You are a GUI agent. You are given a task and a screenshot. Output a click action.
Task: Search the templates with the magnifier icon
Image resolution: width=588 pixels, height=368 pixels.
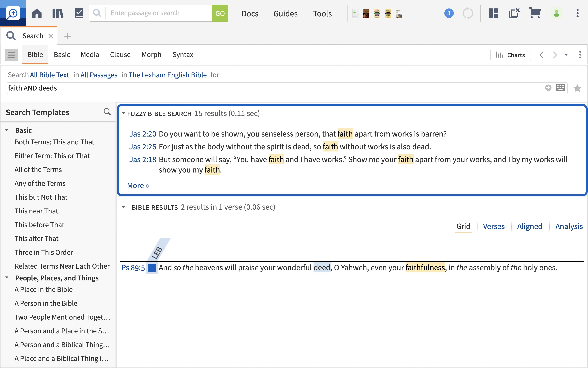107,112
